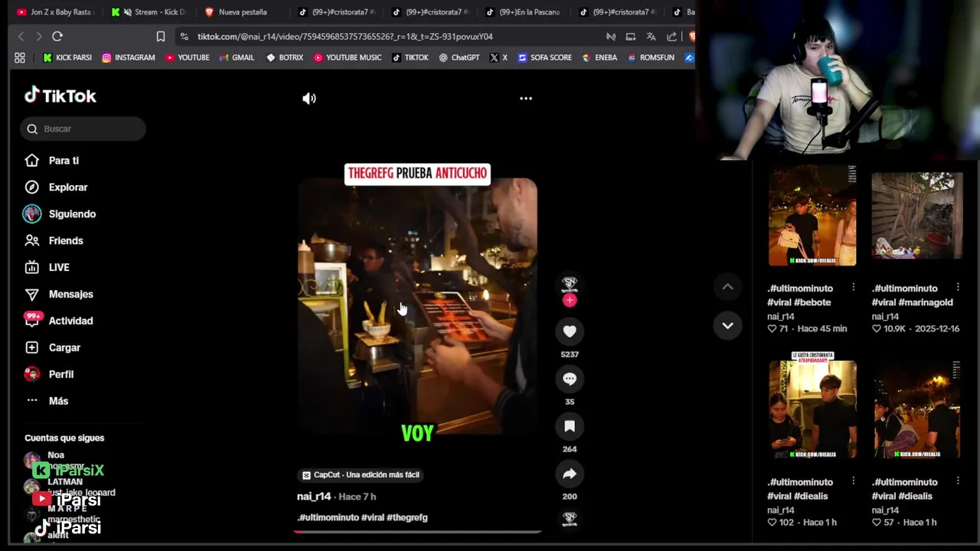Share the video via the arrow icon
Viewport: 980px width, 551px height.
[570, 474]
